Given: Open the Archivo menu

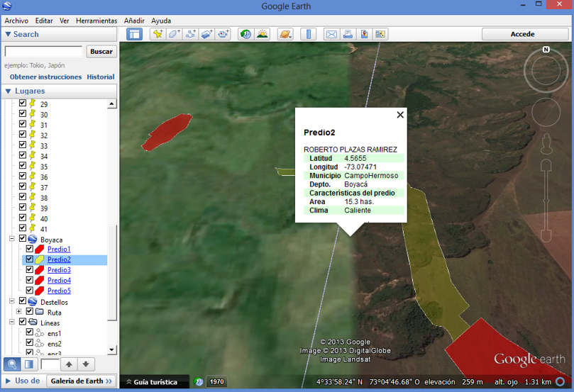Looking at the screenshot, I should coord(16,21).
